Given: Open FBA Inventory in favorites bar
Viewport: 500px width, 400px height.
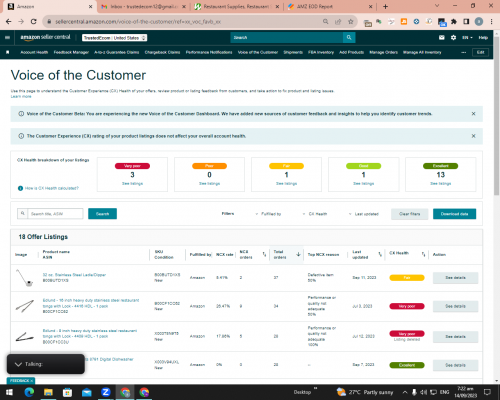Looking at the screenshot, I should [x=321, y=52].
